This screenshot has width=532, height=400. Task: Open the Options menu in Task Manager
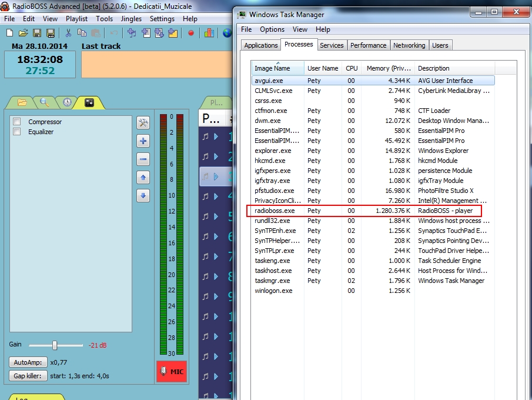pos(272,29)
